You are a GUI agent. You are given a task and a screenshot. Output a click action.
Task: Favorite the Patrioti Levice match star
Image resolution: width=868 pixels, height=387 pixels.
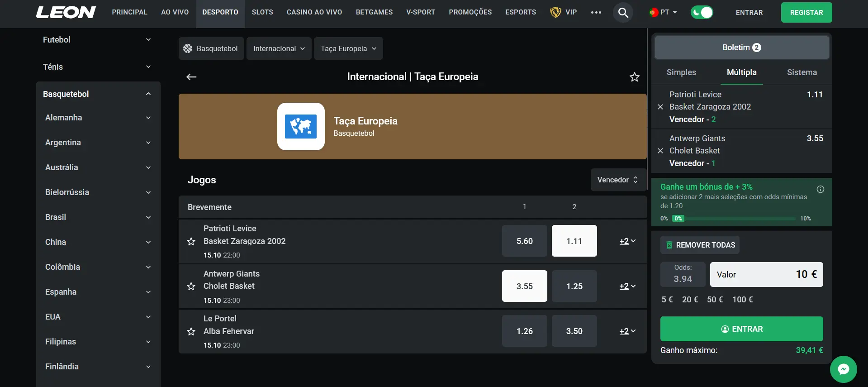click(191, 241)
